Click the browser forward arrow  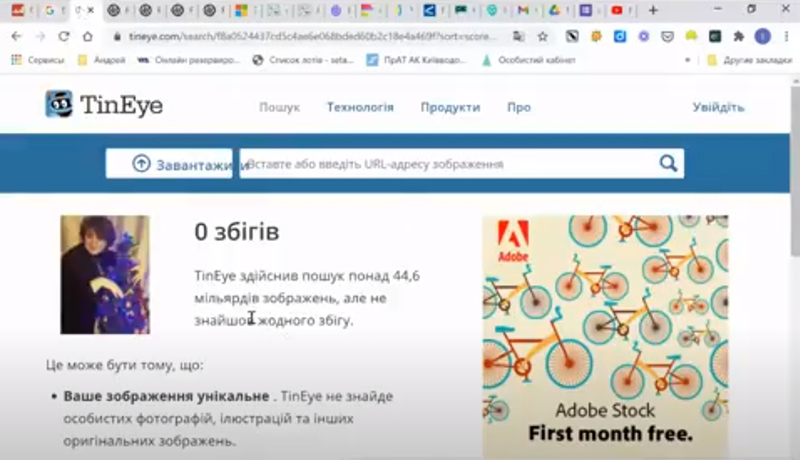point(40,36)
